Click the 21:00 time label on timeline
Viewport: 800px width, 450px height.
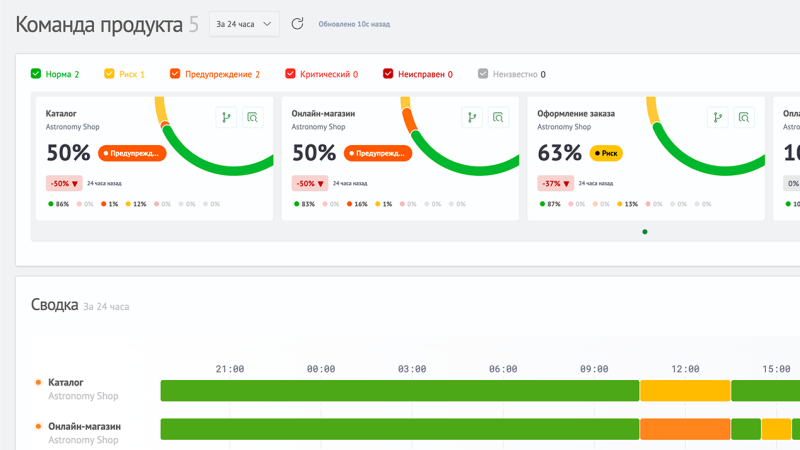230,369
